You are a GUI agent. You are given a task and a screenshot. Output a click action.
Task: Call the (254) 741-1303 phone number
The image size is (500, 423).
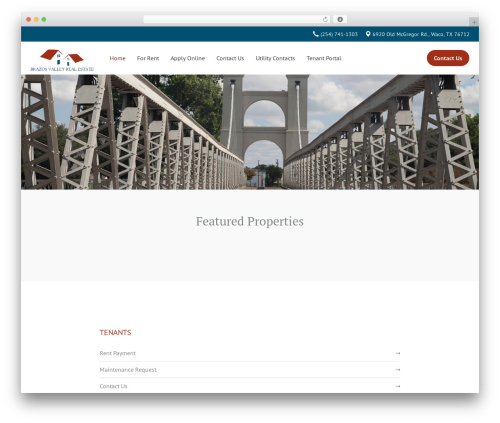(x=339, y=34)
